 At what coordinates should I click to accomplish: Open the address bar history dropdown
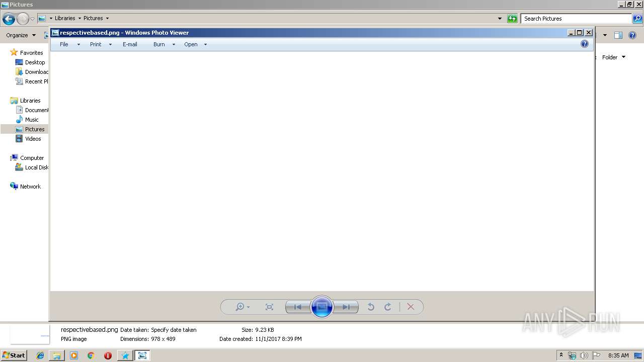[x=500, y=19]
